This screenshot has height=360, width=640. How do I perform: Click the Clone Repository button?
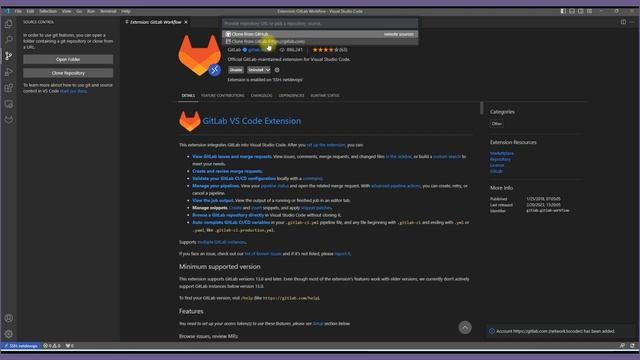coord(68,73)
